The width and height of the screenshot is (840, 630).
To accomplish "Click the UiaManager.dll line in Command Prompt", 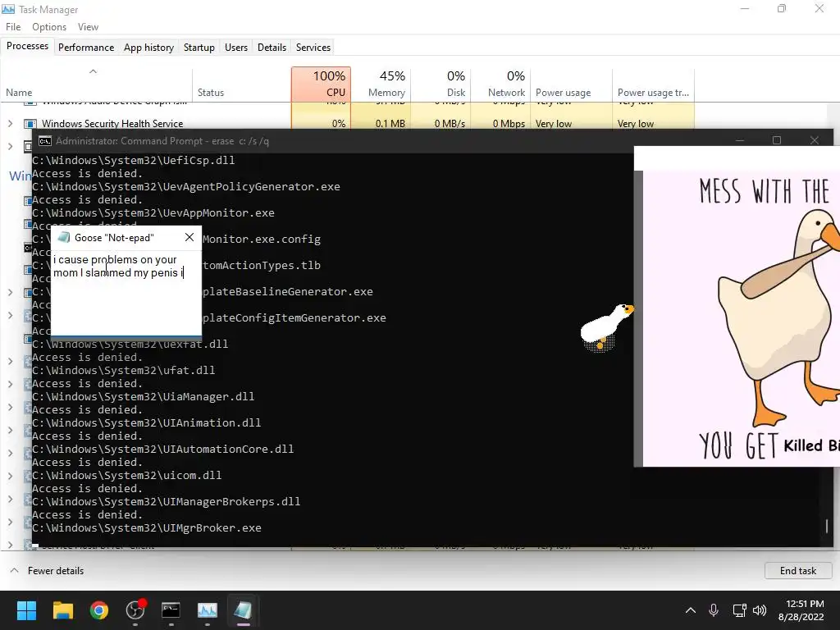I will pyautogui.click(x=143, y=396).
